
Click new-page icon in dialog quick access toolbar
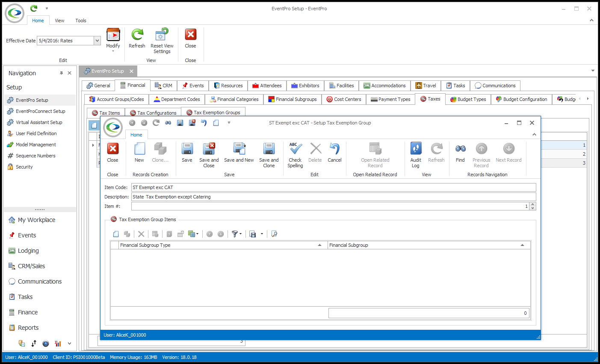(x=216, y=123)
